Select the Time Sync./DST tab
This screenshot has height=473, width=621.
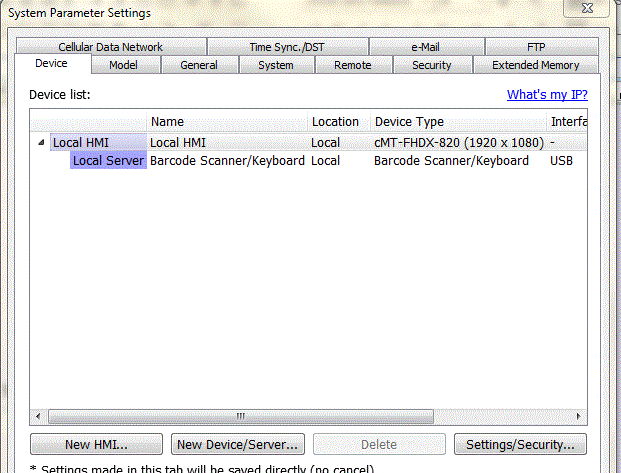pyautogui.click(x=287, y=47)
